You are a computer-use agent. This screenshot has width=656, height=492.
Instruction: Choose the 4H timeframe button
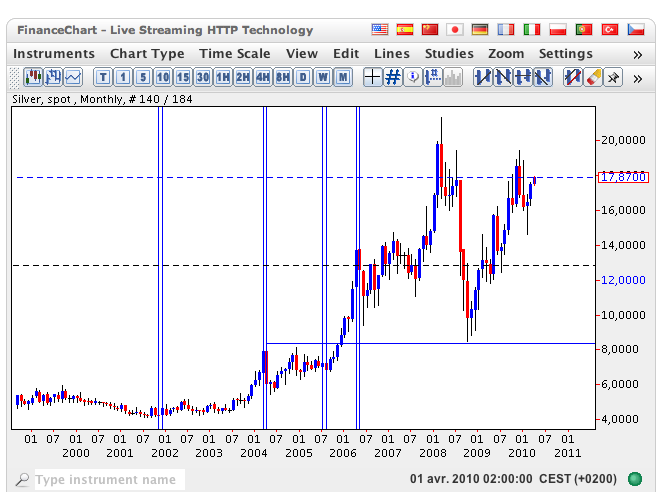click(263, 75)
